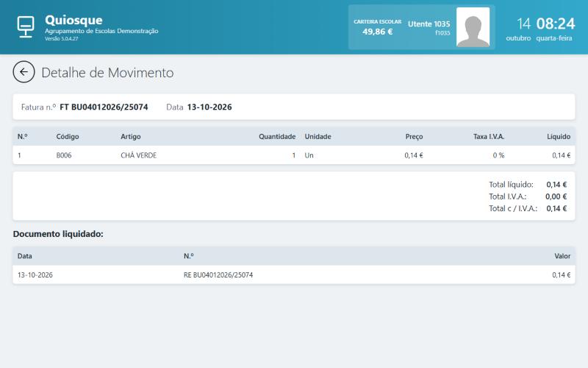
Task: Click the Detalhe de Movimento heading
Action: pyautogui.click(x=107, y=72)
